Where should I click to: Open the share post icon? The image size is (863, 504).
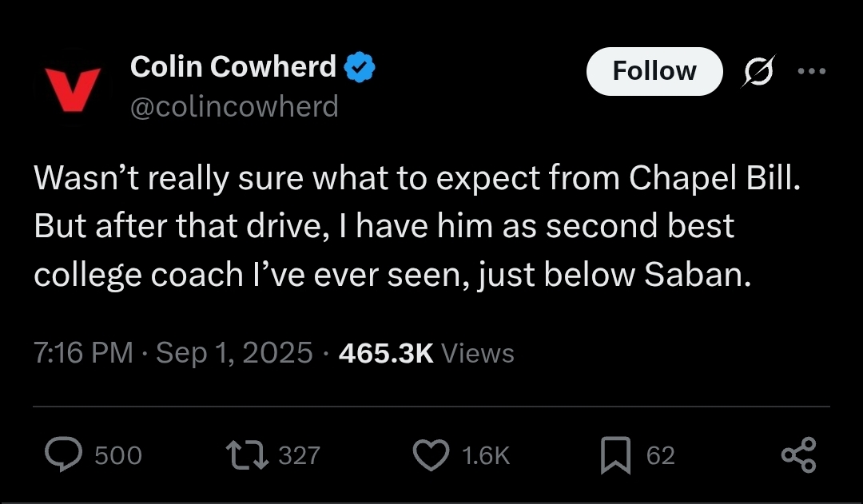[x=799, y=455]
